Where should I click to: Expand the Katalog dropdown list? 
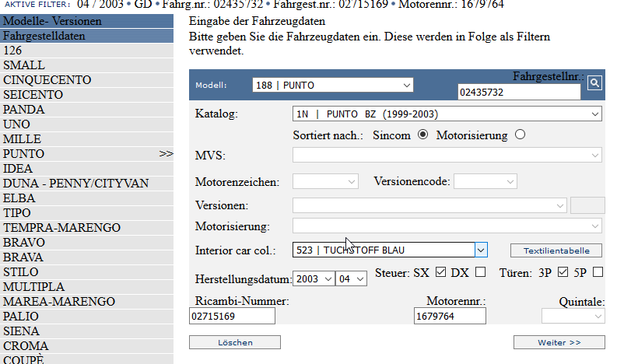click(x=447, y=114)
